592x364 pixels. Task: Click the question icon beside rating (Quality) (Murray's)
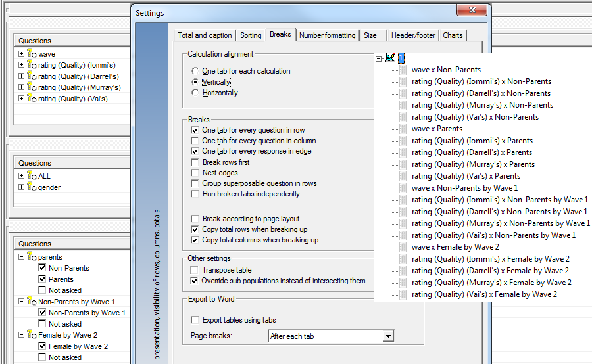point(32,87)
